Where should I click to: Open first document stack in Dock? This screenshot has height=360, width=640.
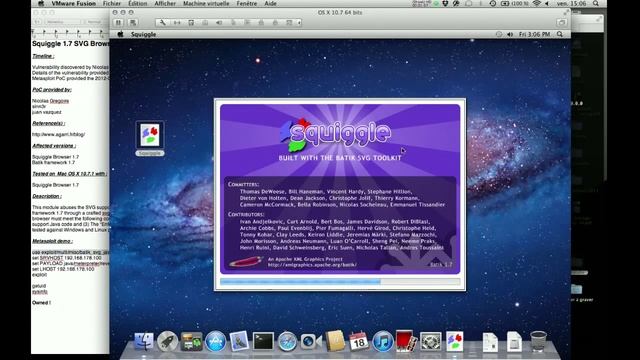point(490,342)
